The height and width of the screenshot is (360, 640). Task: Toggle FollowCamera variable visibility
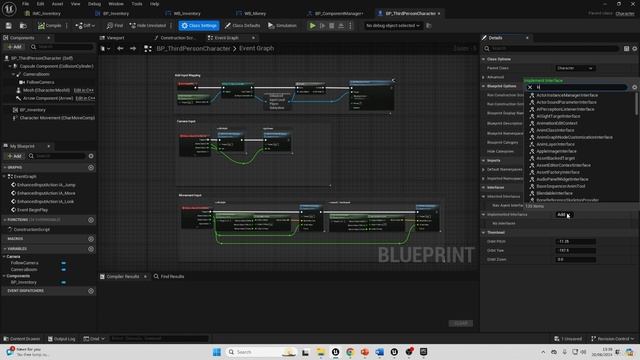click(x=64, y=263)
